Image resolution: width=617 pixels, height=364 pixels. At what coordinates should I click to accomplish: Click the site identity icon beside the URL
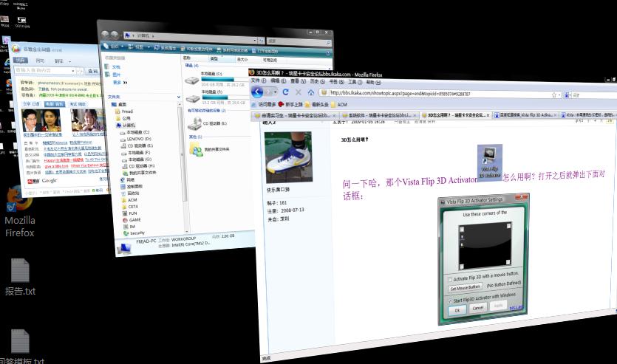324,92
